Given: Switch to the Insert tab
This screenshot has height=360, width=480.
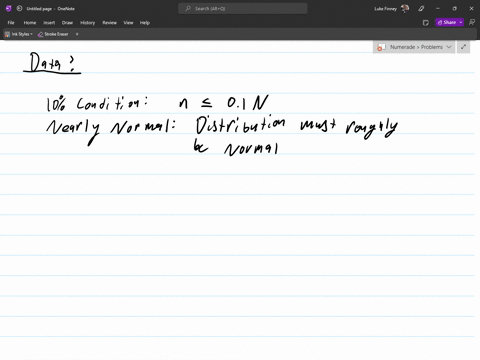Looking at the screenshot, I should (x=49, y=23).
